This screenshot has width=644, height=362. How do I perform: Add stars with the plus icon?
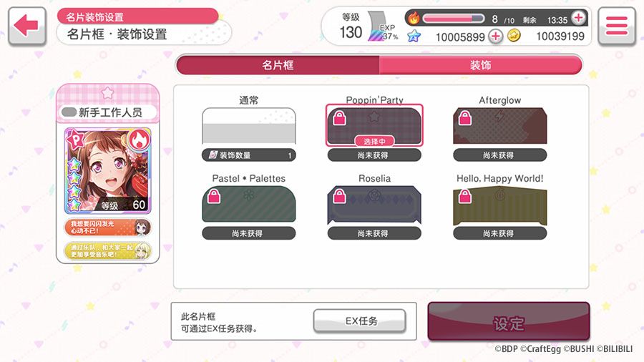point(495,36)
